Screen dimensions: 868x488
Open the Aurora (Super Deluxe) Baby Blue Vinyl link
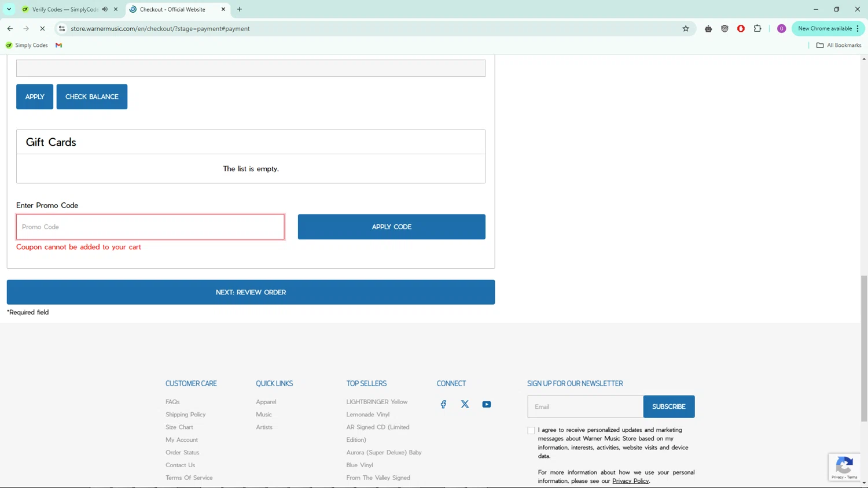384,459
